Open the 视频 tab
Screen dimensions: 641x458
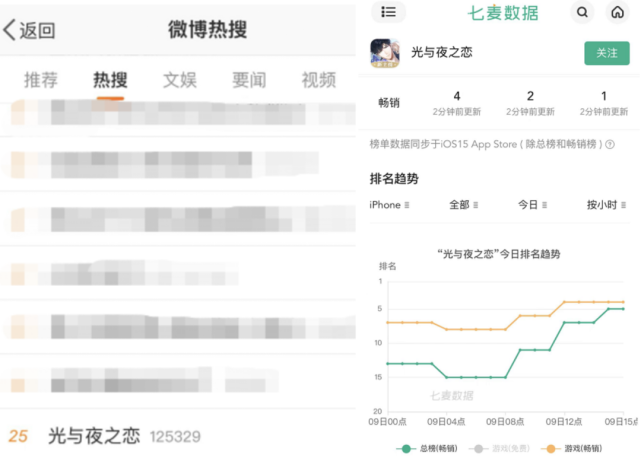[319, 80]
